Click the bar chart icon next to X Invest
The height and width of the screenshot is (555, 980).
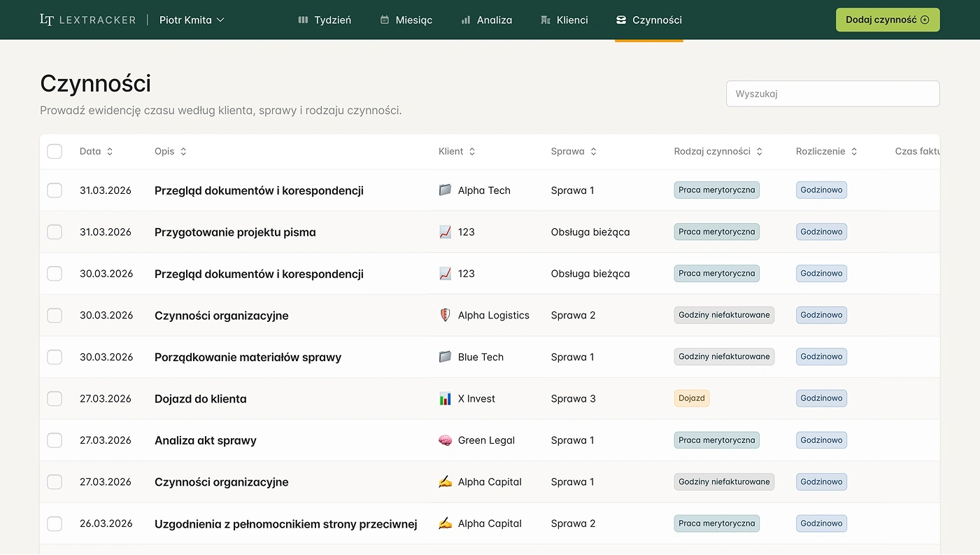(x=445, y=398)
